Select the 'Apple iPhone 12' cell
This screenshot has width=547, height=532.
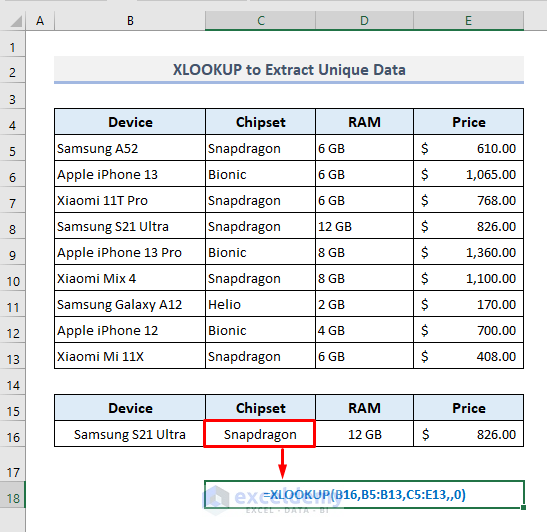[130, 330]
